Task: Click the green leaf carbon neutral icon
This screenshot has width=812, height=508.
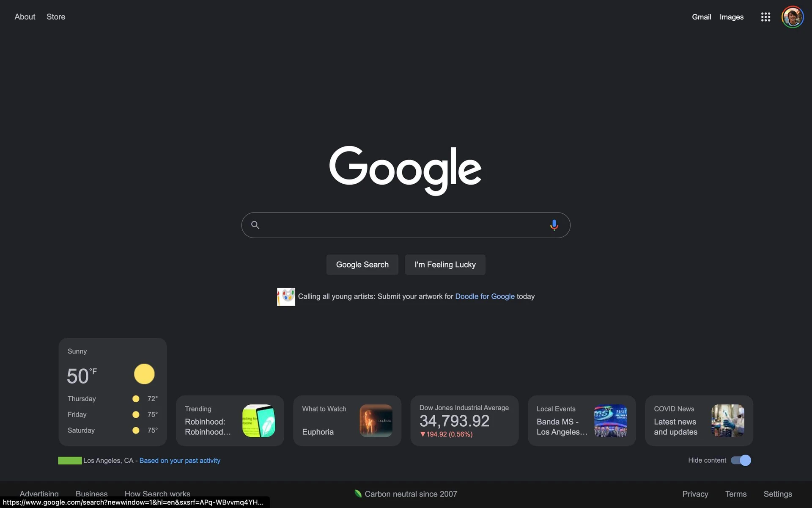Action: click(x=357, y=493)
